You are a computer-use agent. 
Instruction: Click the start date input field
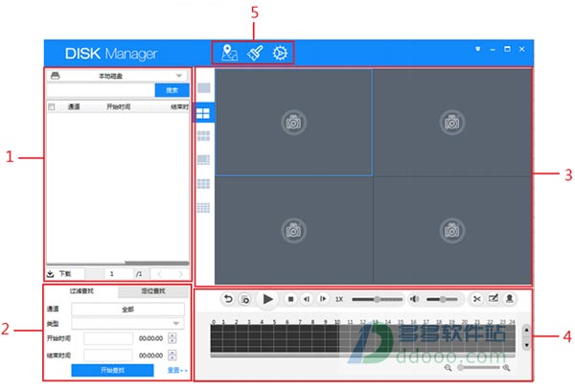[108, 338]
